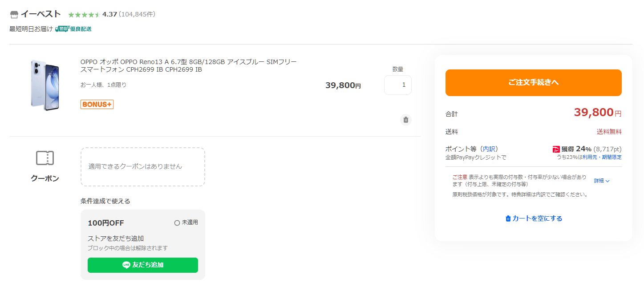The width and height of the screenshot is (644, 291).
Task: Click the 100円OFF coupon text
Action: (106, 223)
